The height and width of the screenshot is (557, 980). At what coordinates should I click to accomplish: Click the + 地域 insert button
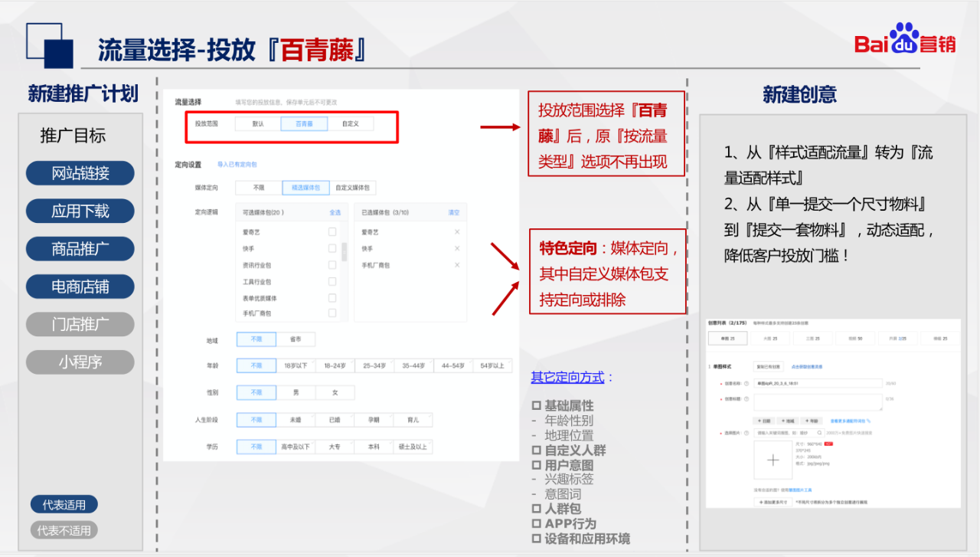pyautogui.click(x=788, y=421)
